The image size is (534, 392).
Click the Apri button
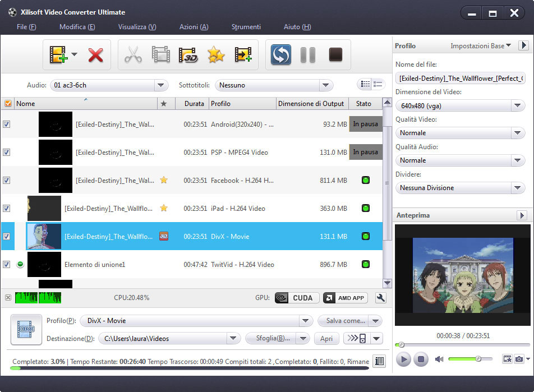tap(326, 339)
